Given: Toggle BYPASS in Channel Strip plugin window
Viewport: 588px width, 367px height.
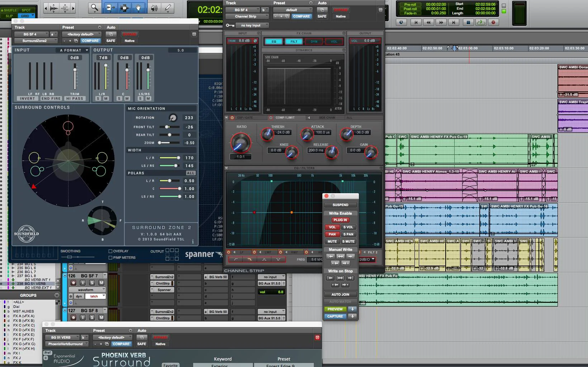Looking at the screenshot, I should point(341,10).
